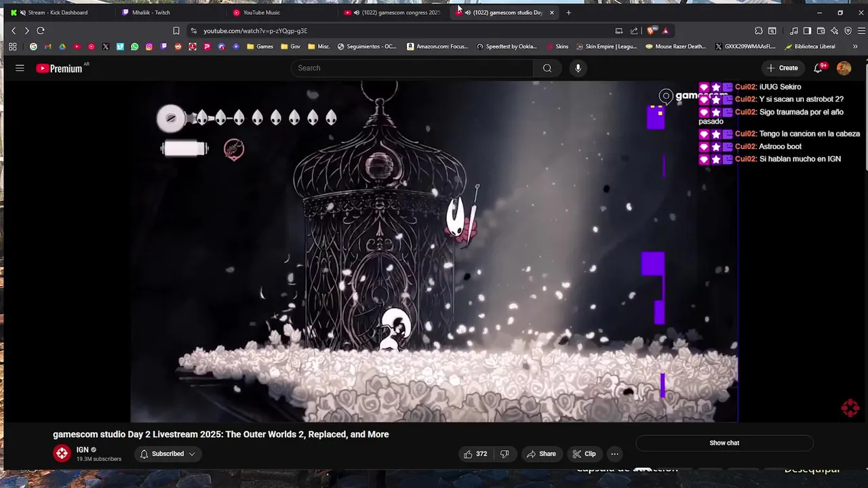Image resolution: width=868 pixels, height=488 pixels.
Task: Switch to the YouTube Music tab
Action: point(282,12)
